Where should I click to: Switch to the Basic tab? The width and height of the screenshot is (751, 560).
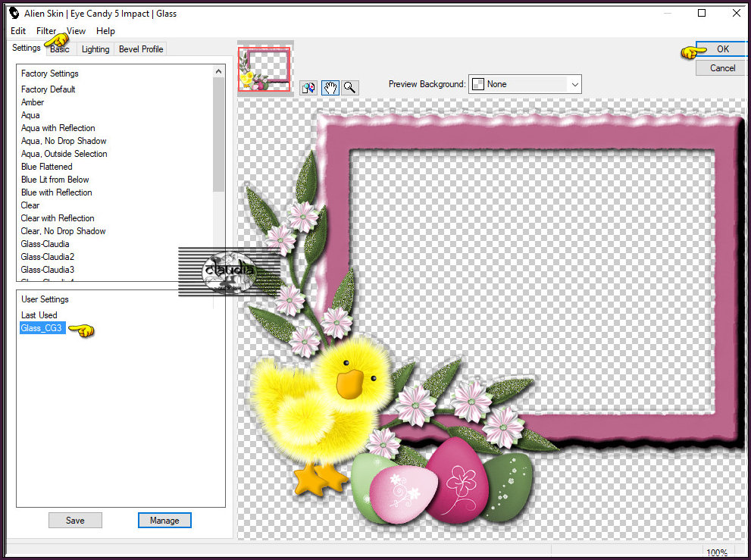pos(60,48)
